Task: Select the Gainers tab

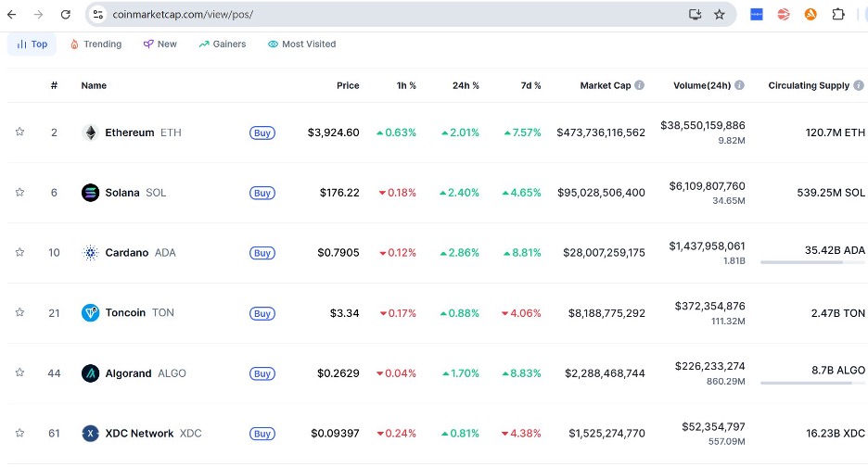Action: [x=223, y=44]
